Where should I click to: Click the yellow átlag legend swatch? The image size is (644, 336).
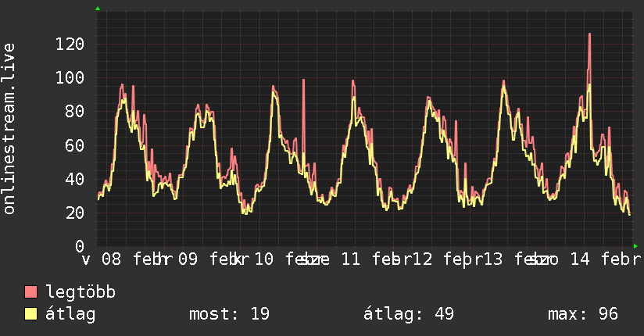[30, 313]
